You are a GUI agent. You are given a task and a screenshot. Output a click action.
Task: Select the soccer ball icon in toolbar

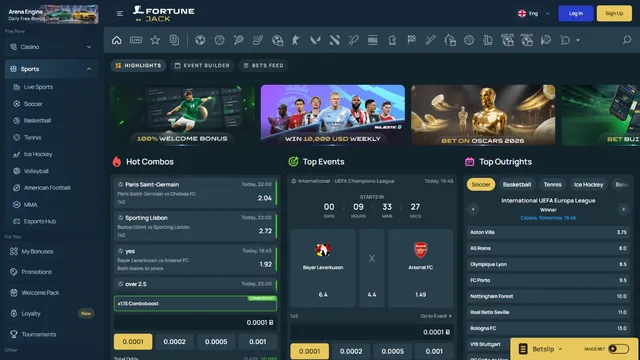(200, 40)
